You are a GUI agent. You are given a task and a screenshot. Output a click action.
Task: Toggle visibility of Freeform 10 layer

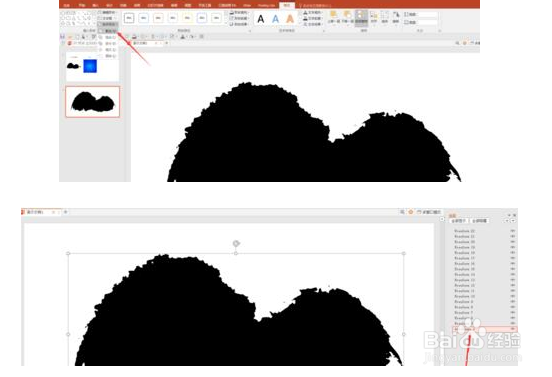click(x=513, y=296)
